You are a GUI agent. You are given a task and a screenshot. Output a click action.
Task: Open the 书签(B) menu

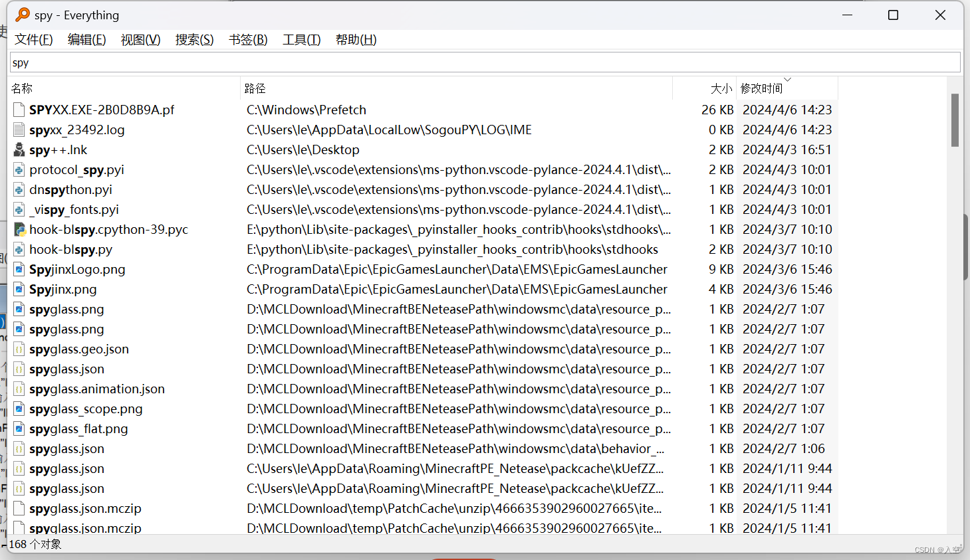(248, 40)
